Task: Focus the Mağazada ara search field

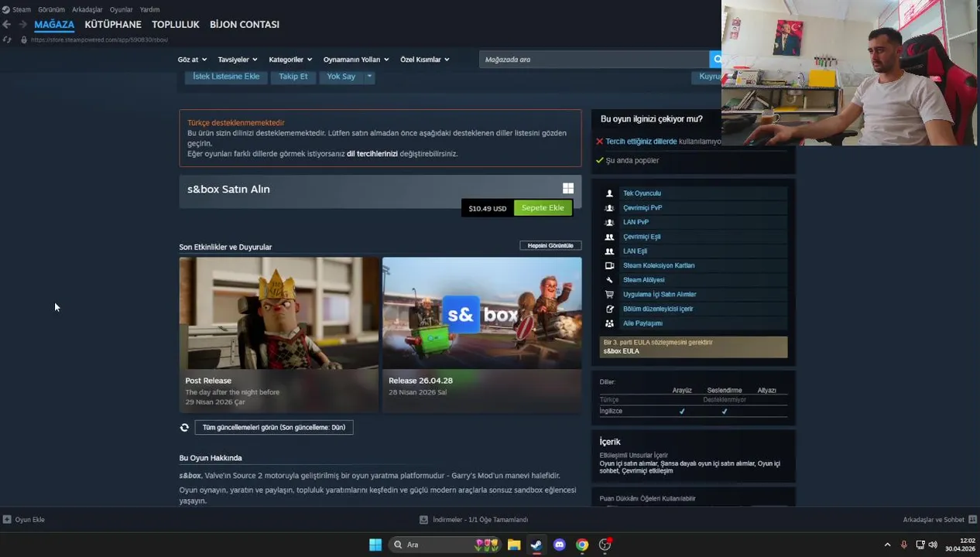Action: [595, 60]
